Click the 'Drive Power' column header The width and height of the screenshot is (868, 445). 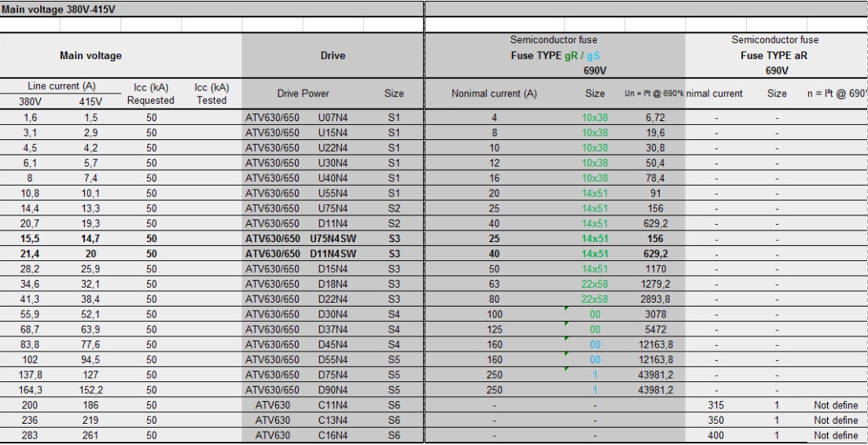[303, 94]
